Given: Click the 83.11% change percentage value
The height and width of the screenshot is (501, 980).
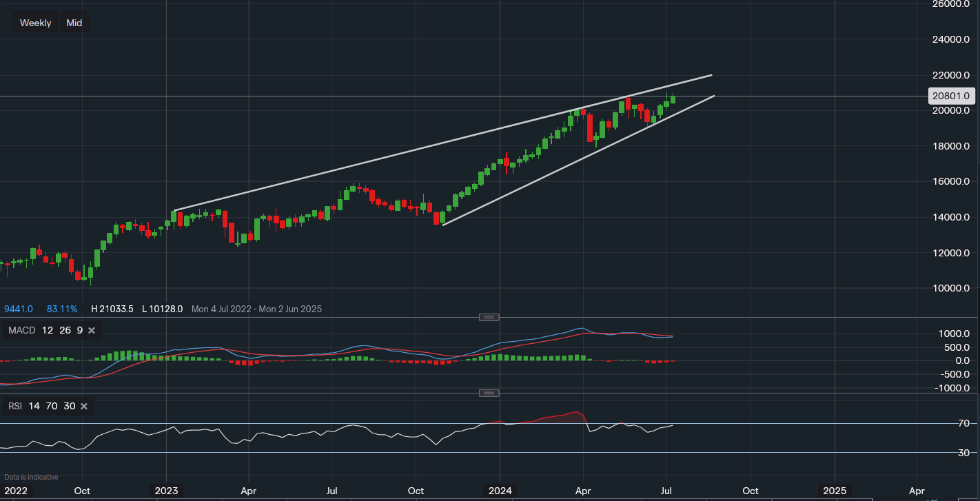Looking at the screenshot, I should pyautogui.click(x=62, y=309).
